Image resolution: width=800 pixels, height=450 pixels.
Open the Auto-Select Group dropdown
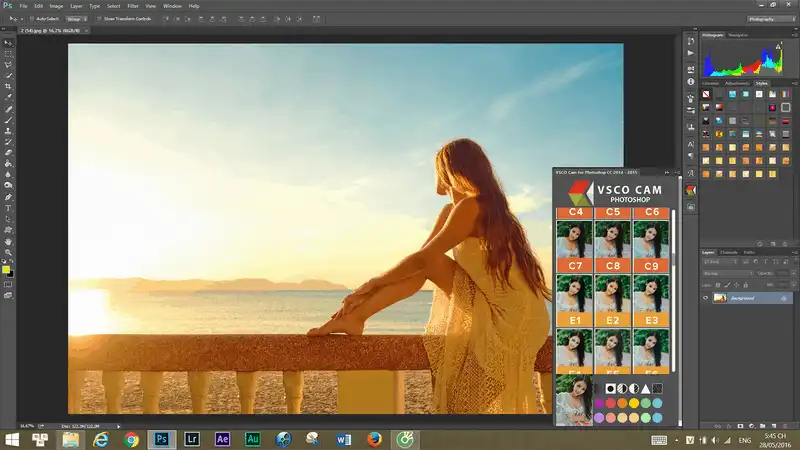[78, 19]
